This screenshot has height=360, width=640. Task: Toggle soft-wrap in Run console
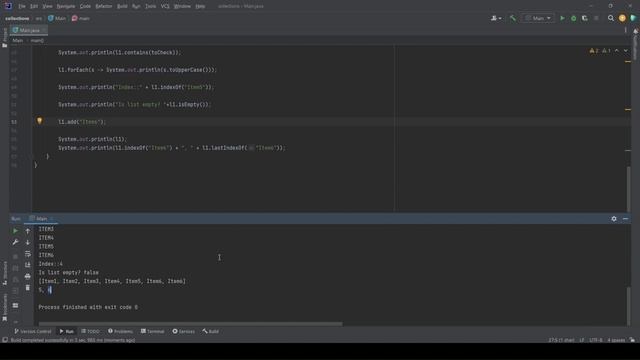[x=27, y=253]
